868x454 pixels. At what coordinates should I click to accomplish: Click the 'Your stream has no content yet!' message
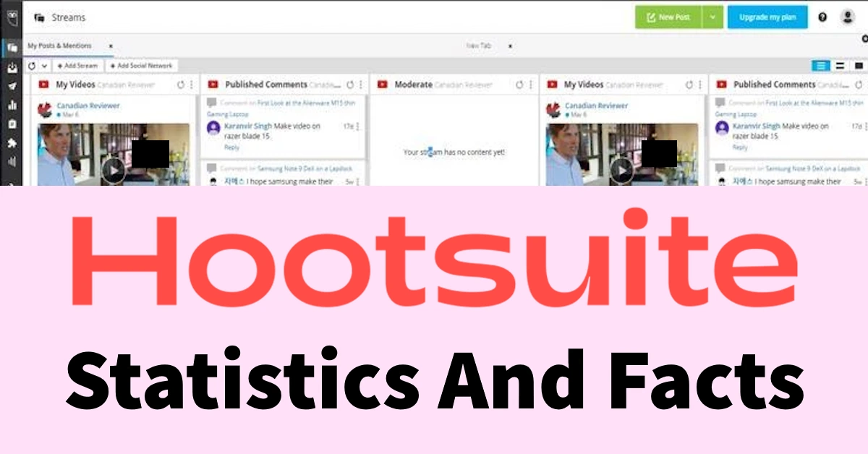tap(454, 153)
